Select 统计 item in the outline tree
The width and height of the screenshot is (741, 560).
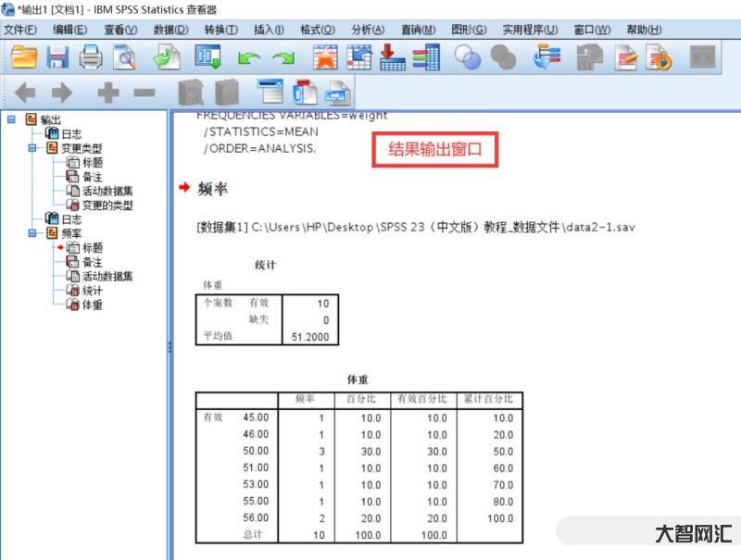[x=92, y=291]
